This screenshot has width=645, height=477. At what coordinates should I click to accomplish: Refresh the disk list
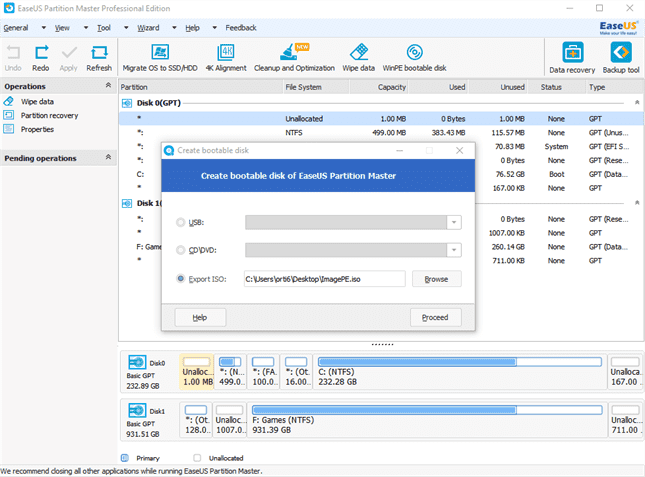click(99, 58)
